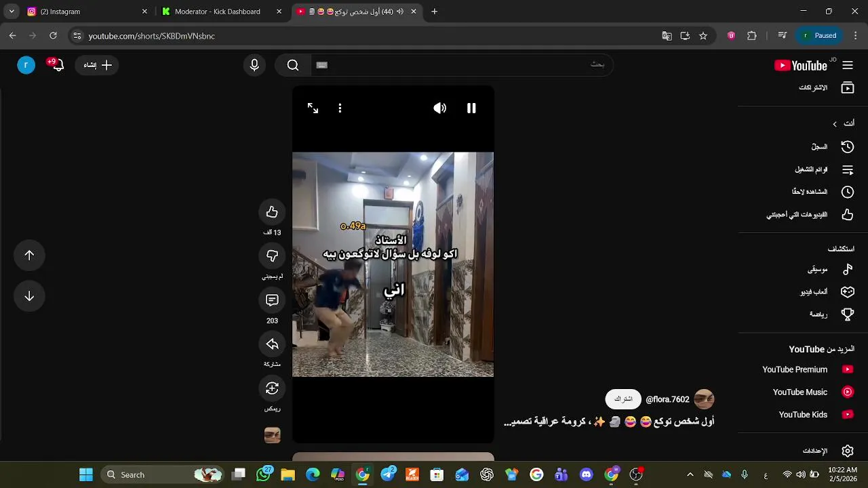Open Discord from the taskbar

(x=587, y=474)
